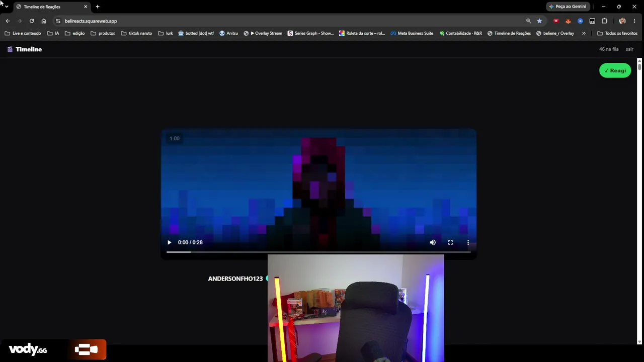644x362 pixels.
Task: Open a new browser tab
Action: click(98, 7)
